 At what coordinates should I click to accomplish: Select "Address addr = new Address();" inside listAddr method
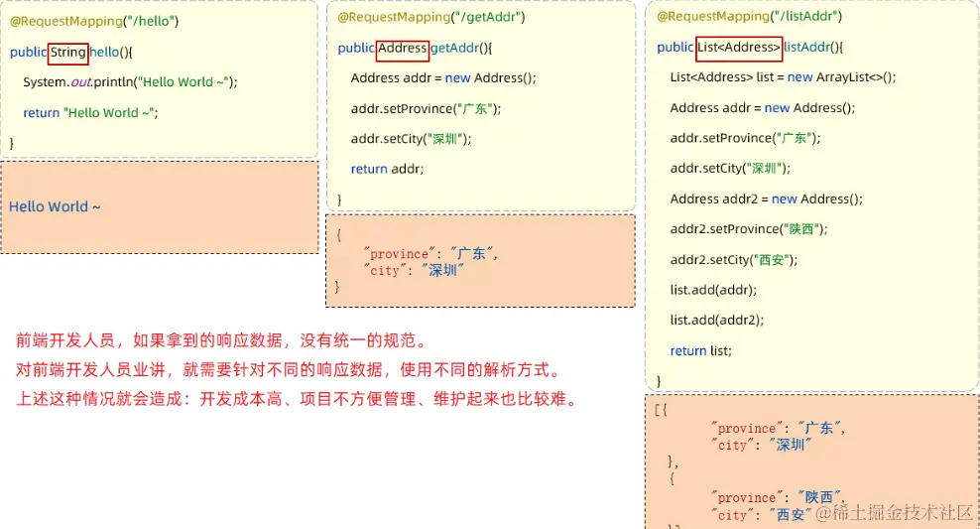click(x=763, y=108)
